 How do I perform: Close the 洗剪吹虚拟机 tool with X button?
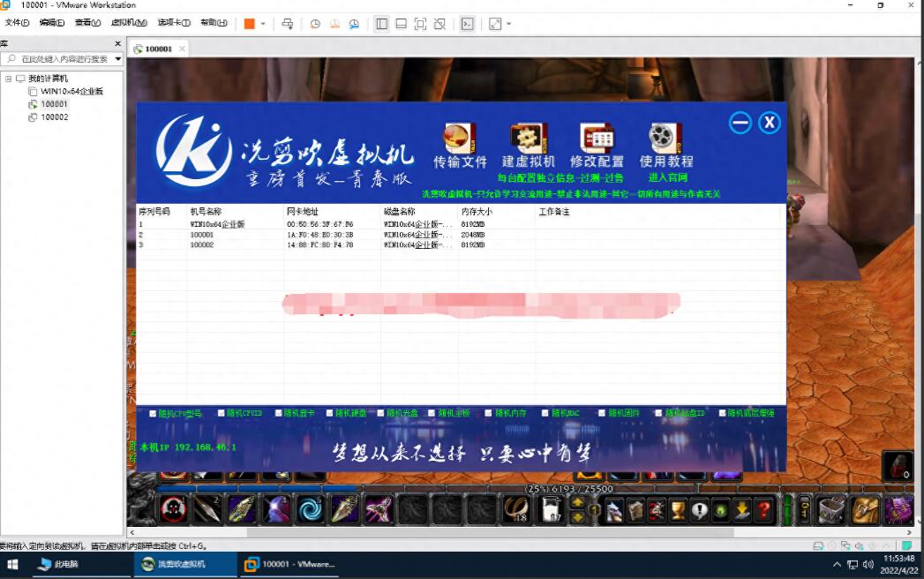click(769, 123)
